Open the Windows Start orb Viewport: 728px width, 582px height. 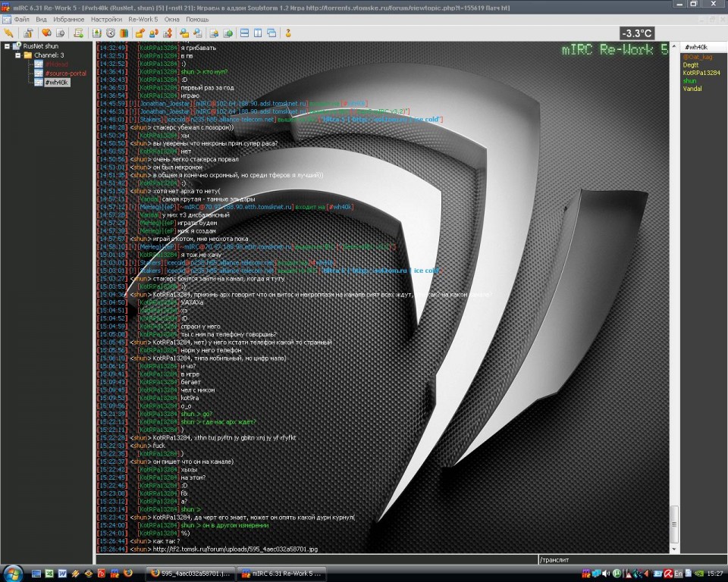[13, 574]
